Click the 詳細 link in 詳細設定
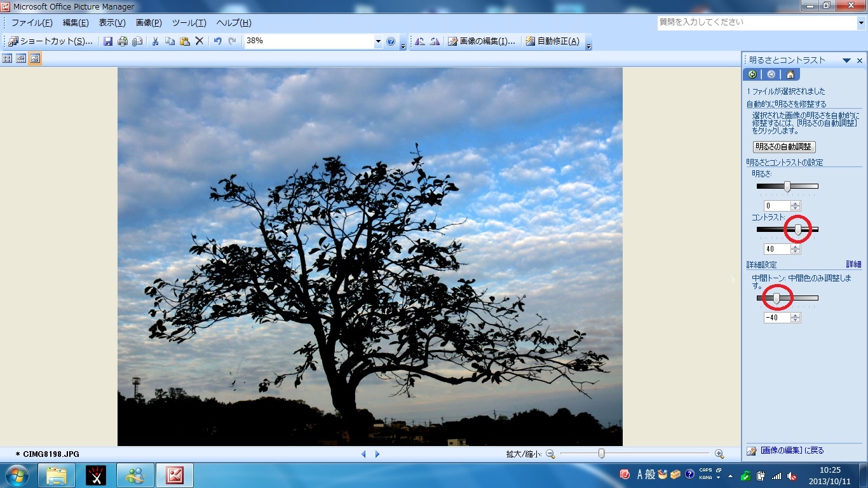The image size is (868, 488). (x=853, y=264)
